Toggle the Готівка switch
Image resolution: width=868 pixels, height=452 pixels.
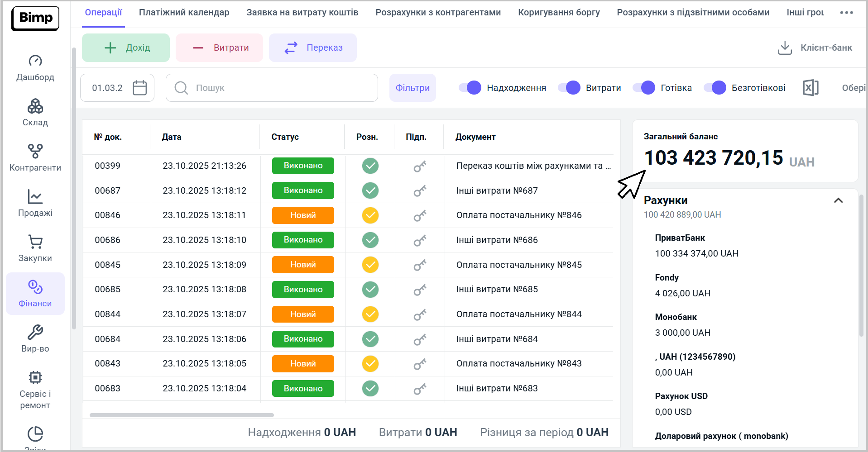tap(644, 88)
